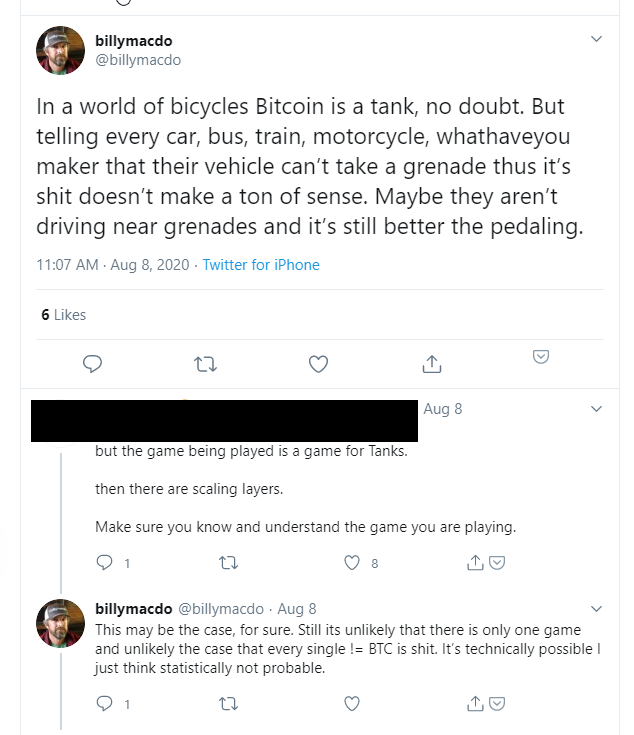
Task: Retweet the reply about scaling layers
Action: click(x=229, y=562)
